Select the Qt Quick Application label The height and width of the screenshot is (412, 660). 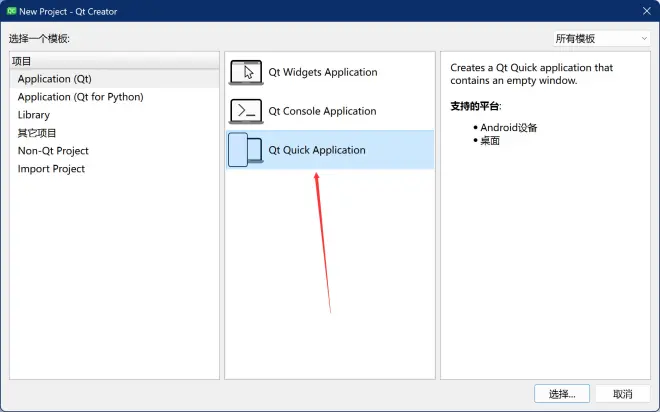click(x=317, y=150)
